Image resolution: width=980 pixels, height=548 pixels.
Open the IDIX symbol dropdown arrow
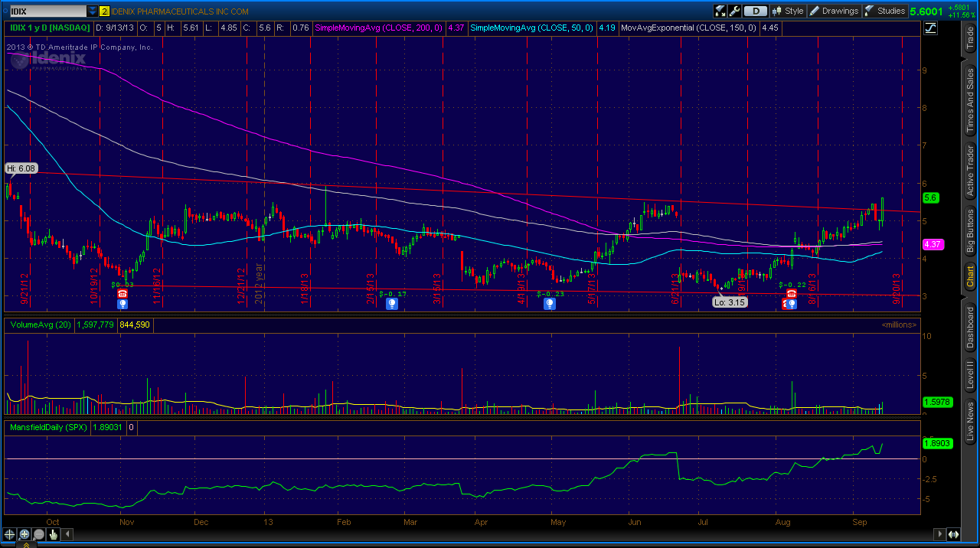93,11
